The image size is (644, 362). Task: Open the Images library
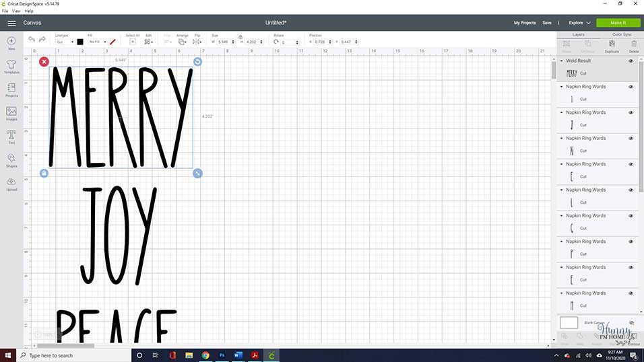[11, 113]
